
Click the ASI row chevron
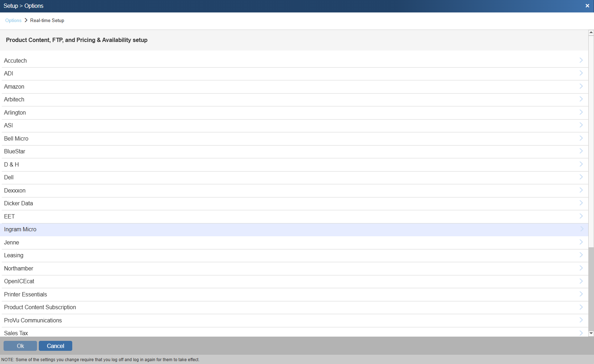point(581,125)
